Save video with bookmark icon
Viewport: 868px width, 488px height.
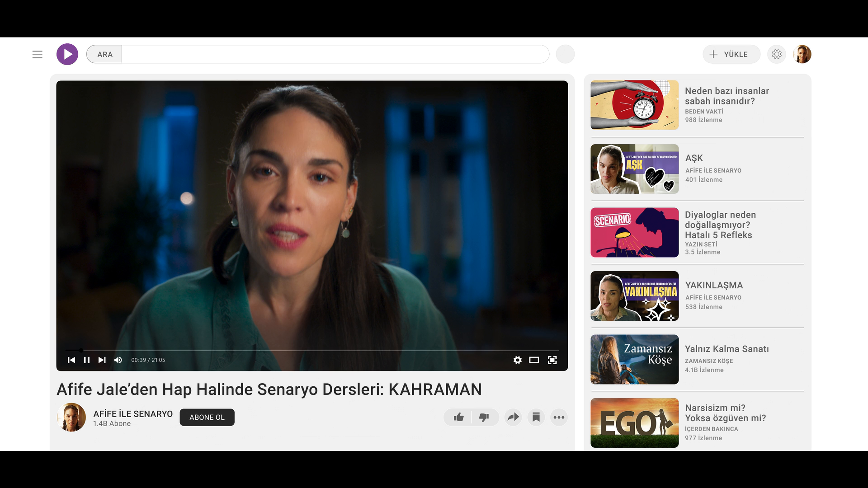[536, 417]
